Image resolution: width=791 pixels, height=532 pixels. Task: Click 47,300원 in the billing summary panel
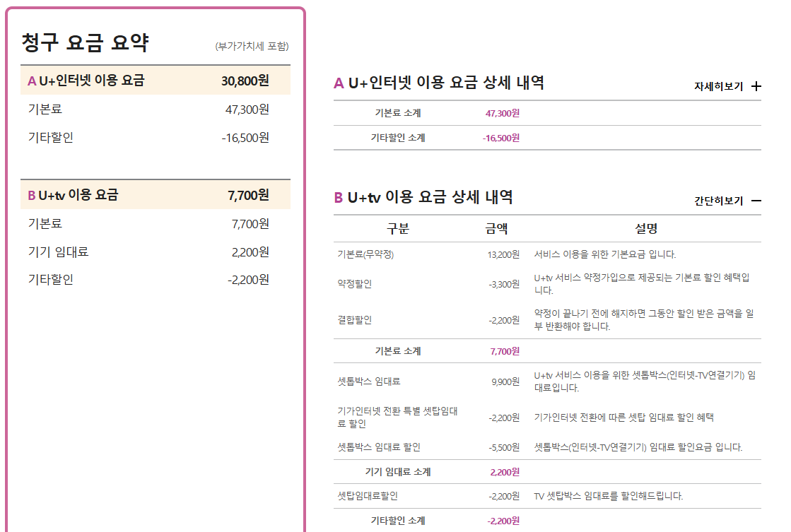tap(247, 110)
